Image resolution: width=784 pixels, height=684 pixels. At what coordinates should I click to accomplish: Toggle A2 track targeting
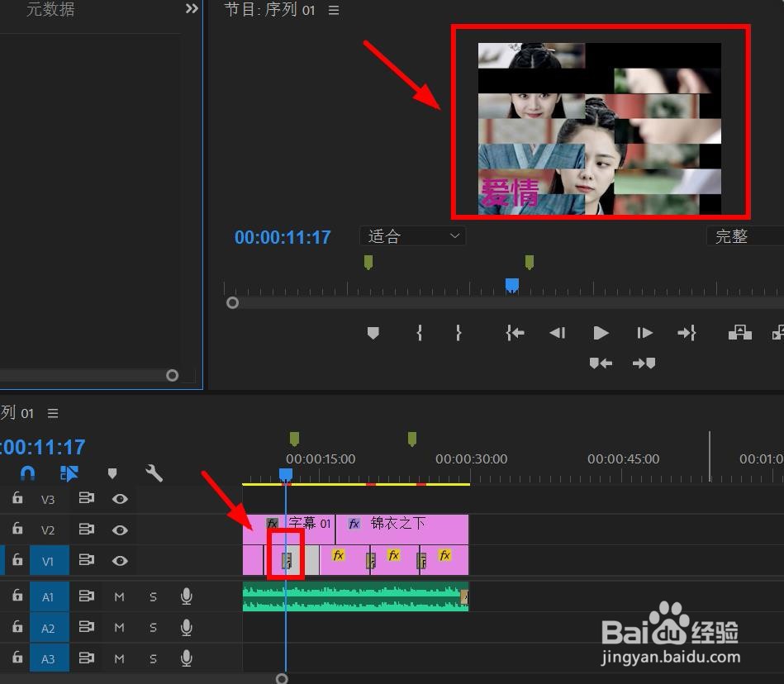[x=50, y=628]
